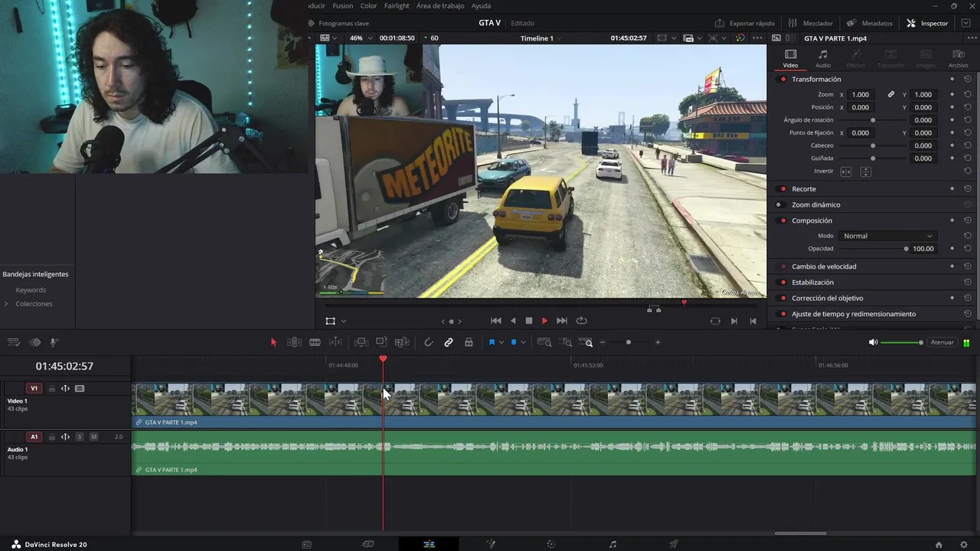This screenshot has height=551, width=980.
Task: Click the go to last frame button
Action: (562, 321)
